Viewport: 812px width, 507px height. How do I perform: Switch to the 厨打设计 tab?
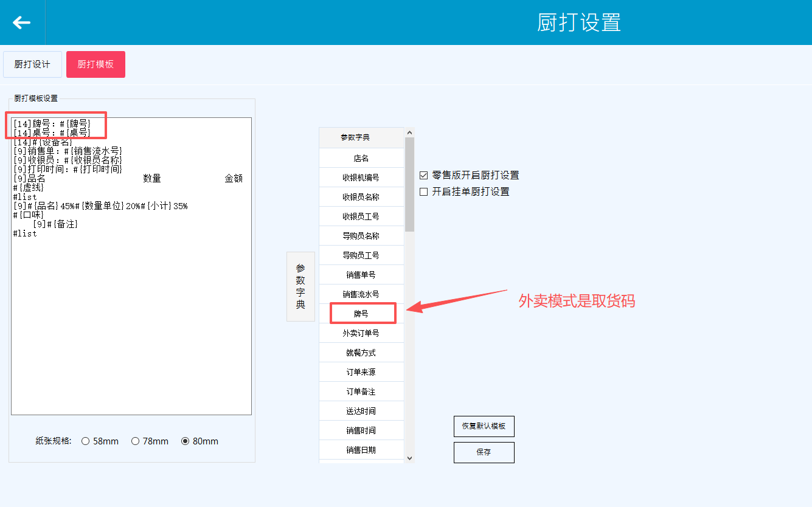click(32, 64)
